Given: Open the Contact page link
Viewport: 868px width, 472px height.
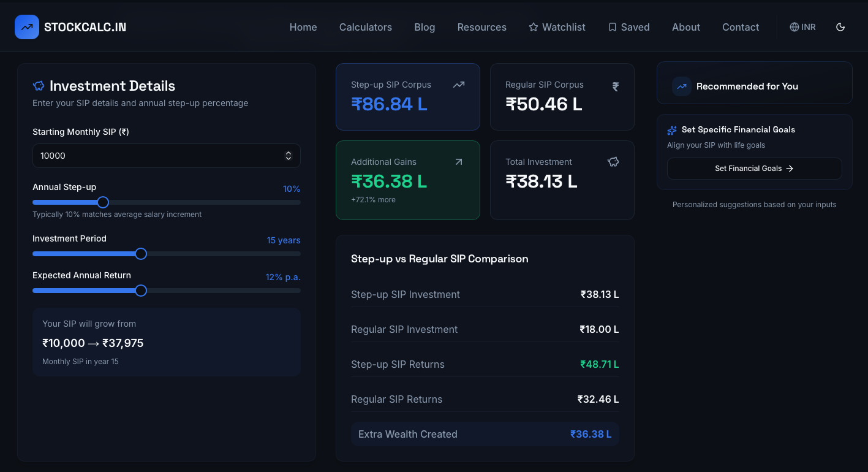Looking at the screenshot, I should click(741, 27).
